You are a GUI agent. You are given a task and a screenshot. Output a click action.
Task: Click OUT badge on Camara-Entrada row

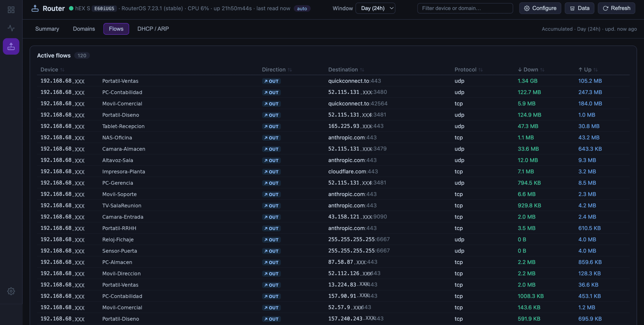pos(271,217)
